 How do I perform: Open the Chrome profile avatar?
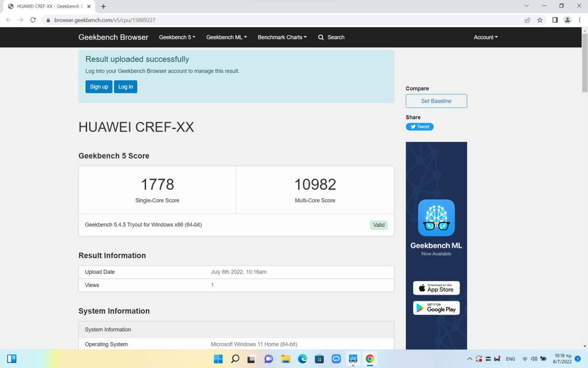point(567,20)
